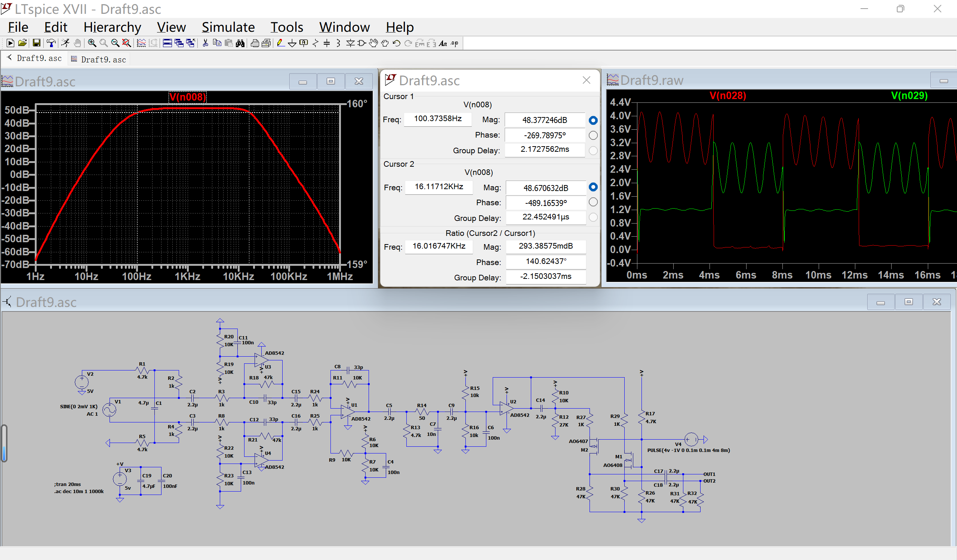The image size is (957, 560).
Task: Open the Simulate menu
Action: tap(228, 27)
